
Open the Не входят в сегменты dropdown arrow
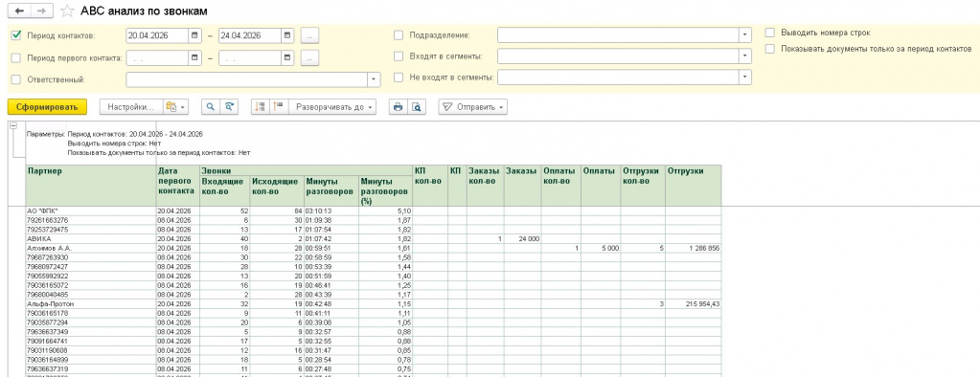coord(745,78)
